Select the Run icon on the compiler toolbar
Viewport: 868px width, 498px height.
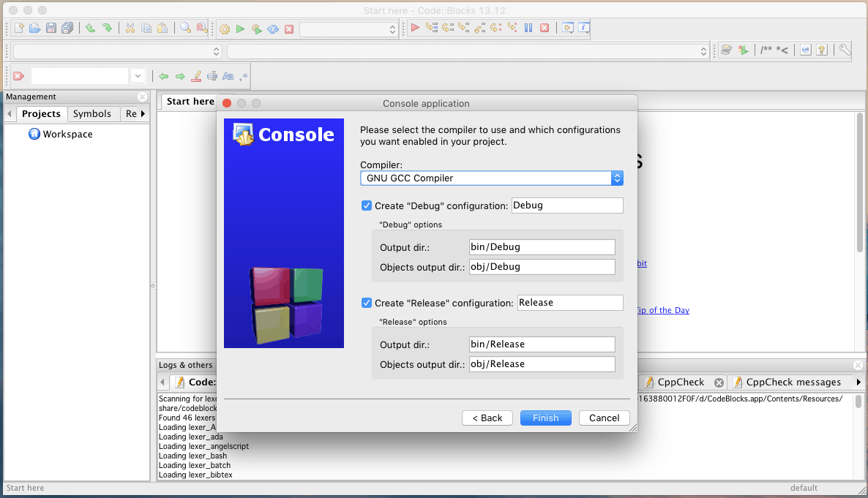click(240, 29)
